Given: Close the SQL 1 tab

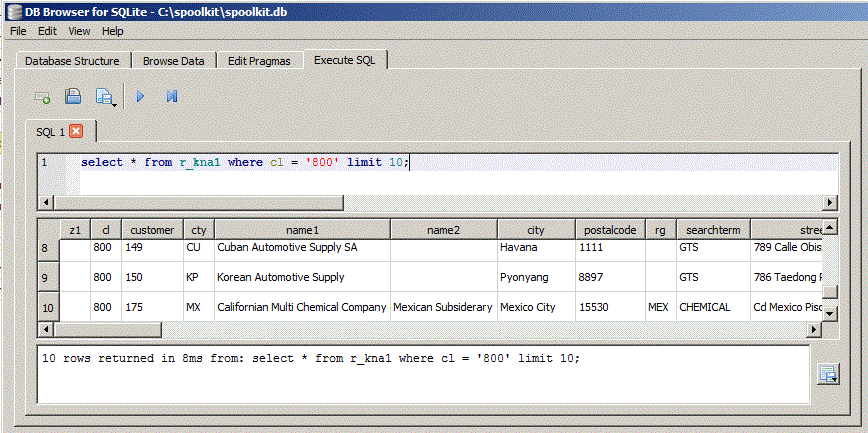Looking at the screenshot, I should [x=76, y=131].
